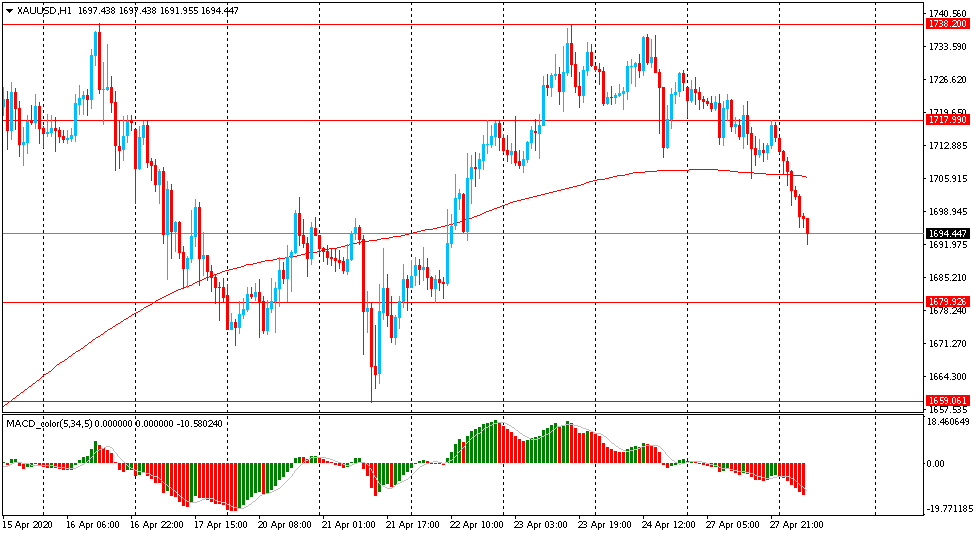Click the MACD scale value 18.460649
The height and width of the screenshot is (536, 974).
point(948,421)
